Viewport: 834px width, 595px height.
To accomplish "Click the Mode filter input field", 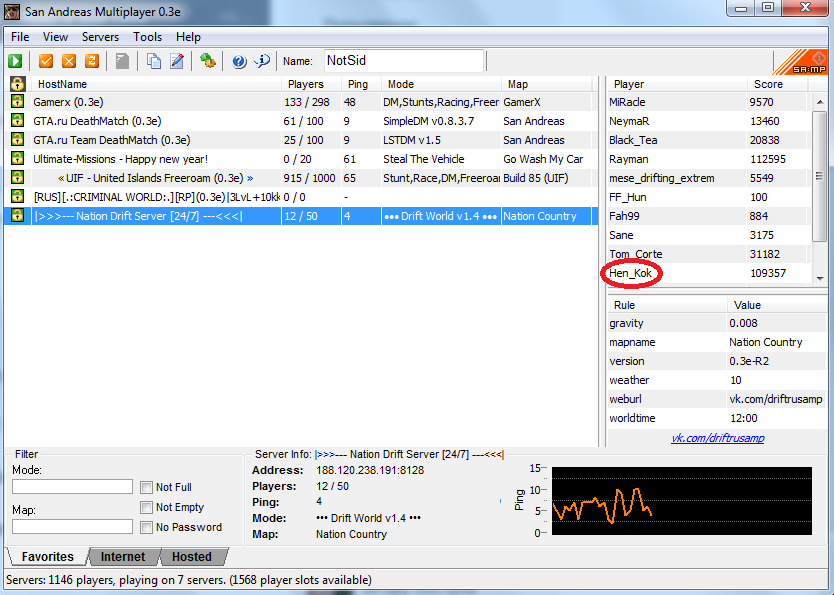I will (x=72, y=487).
